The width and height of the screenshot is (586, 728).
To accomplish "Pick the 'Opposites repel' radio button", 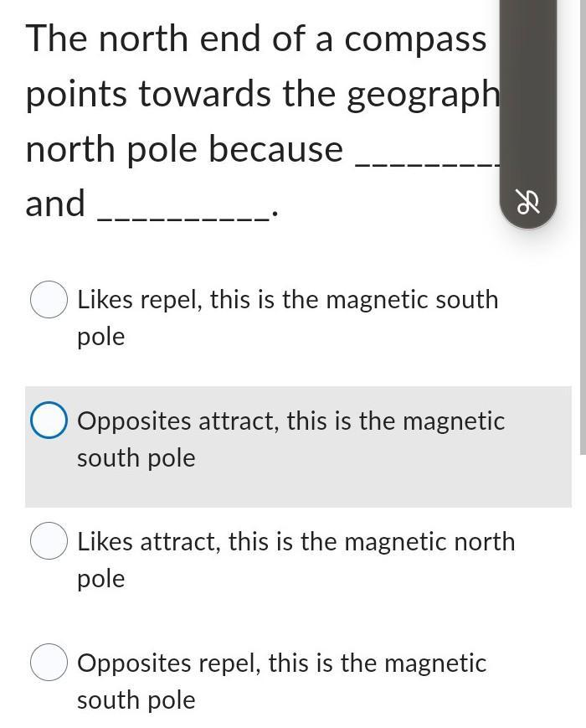I will (x=49, y=663).
